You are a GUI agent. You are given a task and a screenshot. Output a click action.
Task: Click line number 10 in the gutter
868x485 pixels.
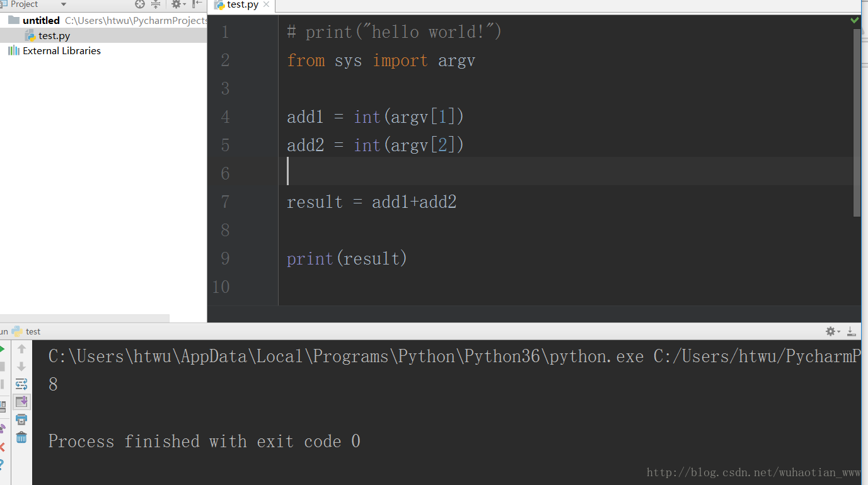[221, 287]
